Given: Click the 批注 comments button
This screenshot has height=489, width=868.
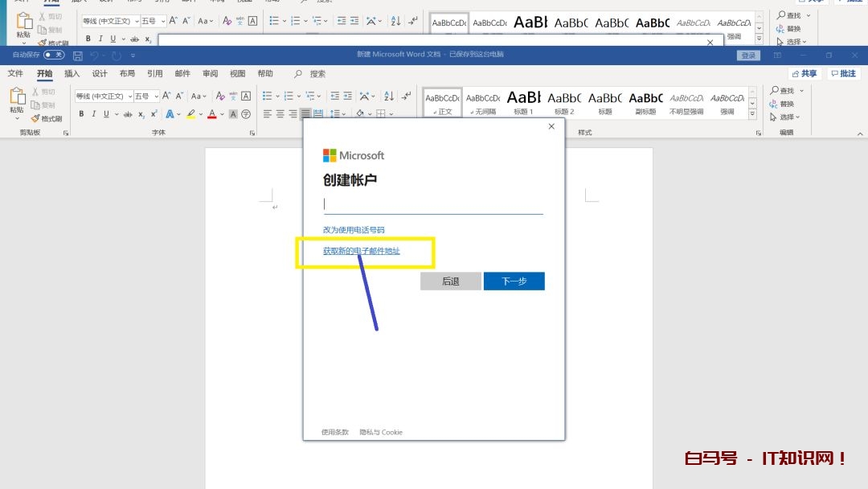Looking at the screenshot, I should [x=843, y=74].
